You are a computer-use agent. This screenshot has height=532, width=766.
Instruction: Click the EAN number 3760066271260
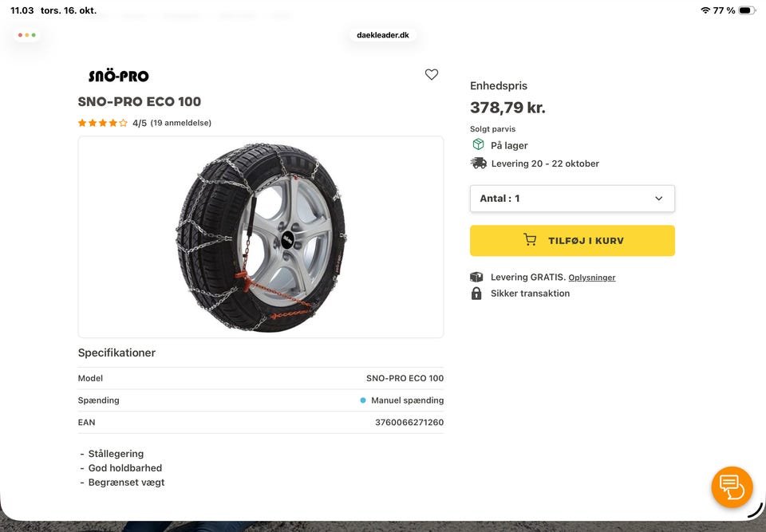point(409,422)
